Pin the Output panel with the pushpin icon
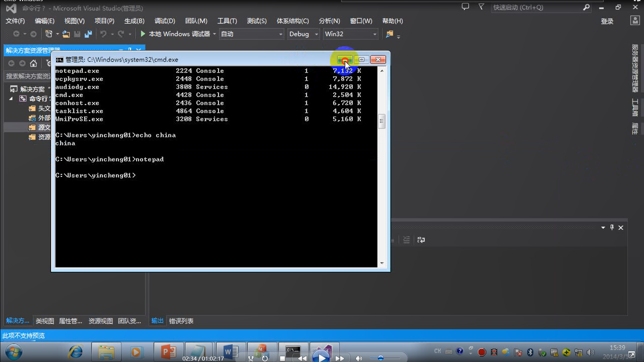 click(x=612, y=227)
